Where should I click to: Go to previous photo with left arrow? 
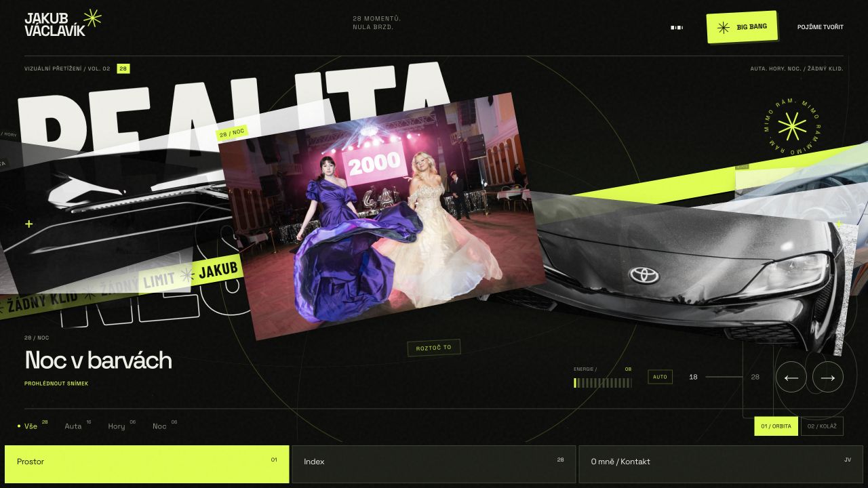click(x=791, y=378)
